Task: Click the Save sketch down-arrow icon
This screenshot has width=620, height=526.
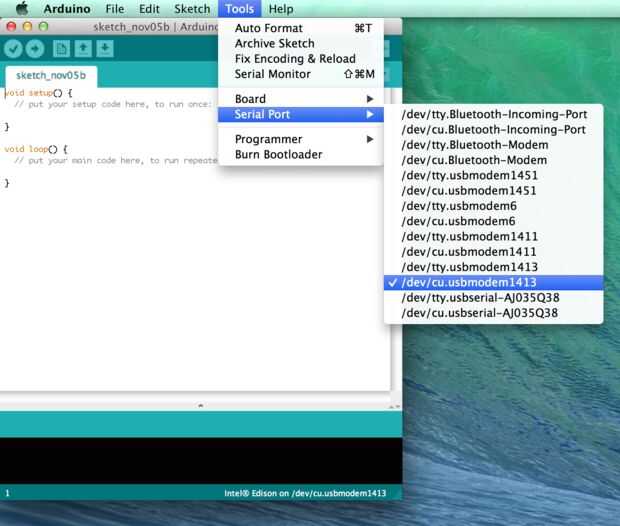Action: pyautogui.click(x=105, y=49)
